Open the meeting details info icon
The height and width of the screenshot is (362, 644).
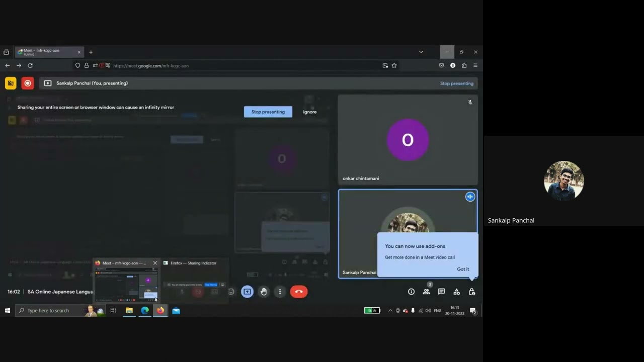pos(411,292)
